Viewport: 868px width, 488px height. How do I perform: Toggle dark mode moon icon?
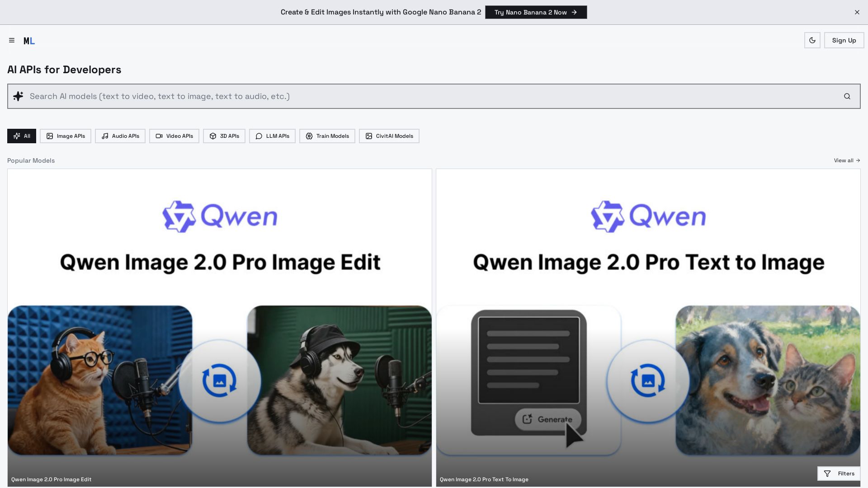812,41
